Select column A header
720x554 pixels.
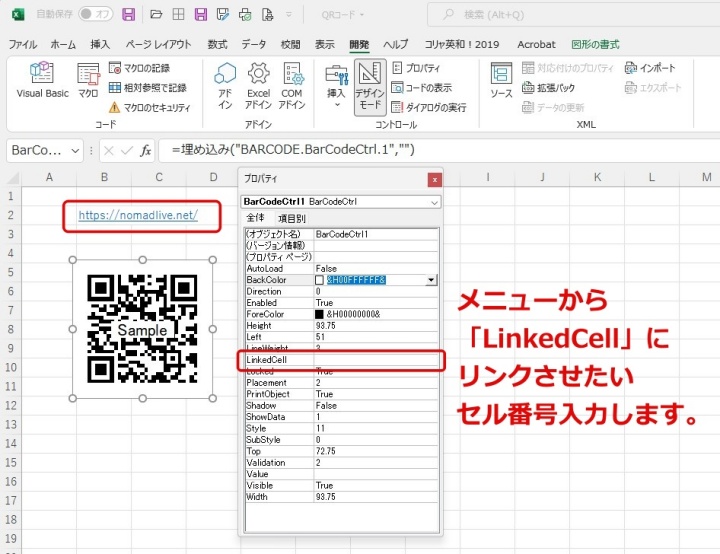[49, 177]
